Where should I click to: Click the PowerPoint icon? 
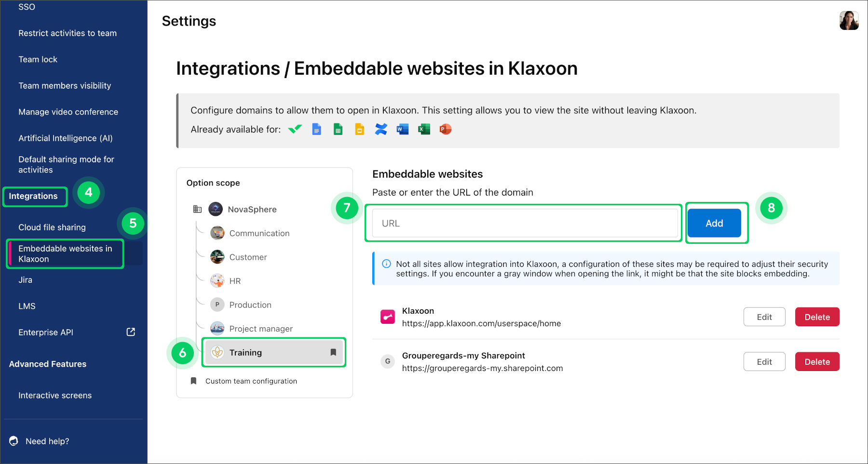[446, 129]
